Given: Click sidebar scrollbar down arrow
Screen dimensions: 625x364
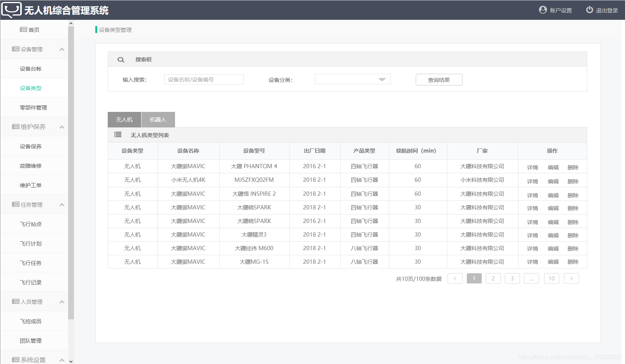Looking at the screenshot, I should click(71, 361).
